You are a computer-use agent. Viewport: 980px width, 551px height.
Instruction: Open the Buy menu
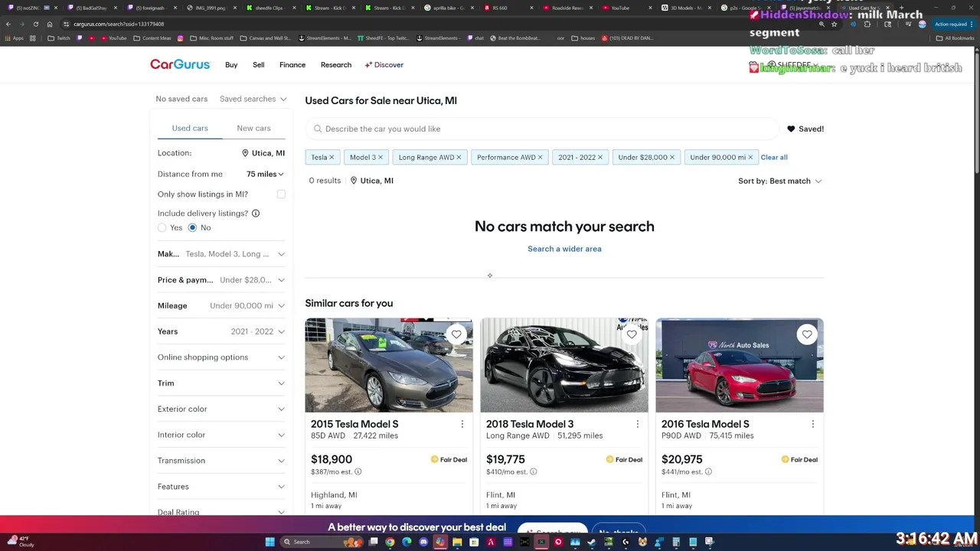point(231,65)
